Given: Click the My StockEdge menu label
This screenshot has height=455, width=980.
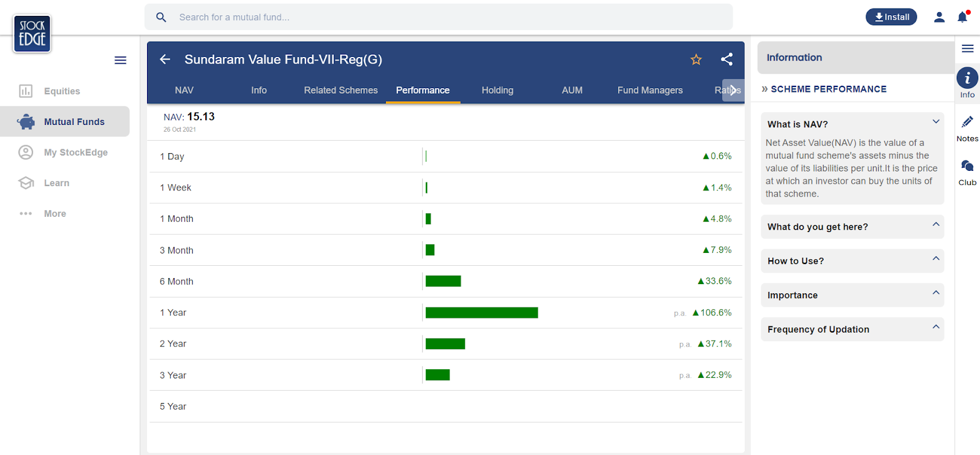Looking at the screenshot, I should 76,152.
